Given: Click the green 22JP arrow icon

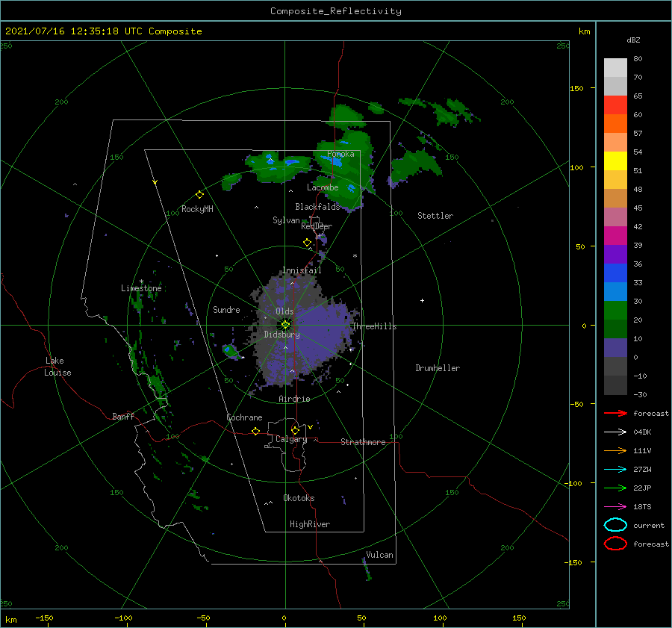Looking at the screenshot, I should (x=615, y=488).
